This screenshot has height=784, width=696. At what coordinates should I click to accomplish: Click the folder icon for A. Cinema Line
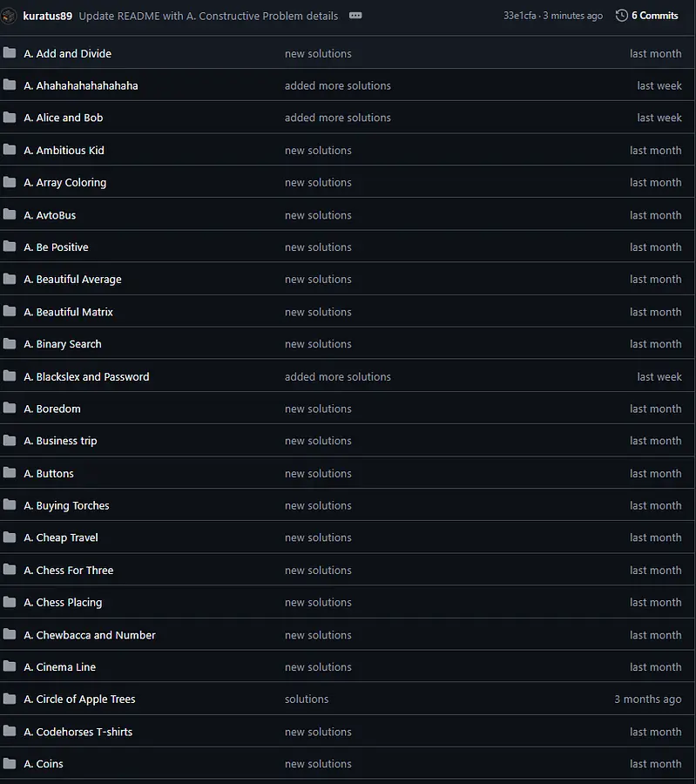10,667
